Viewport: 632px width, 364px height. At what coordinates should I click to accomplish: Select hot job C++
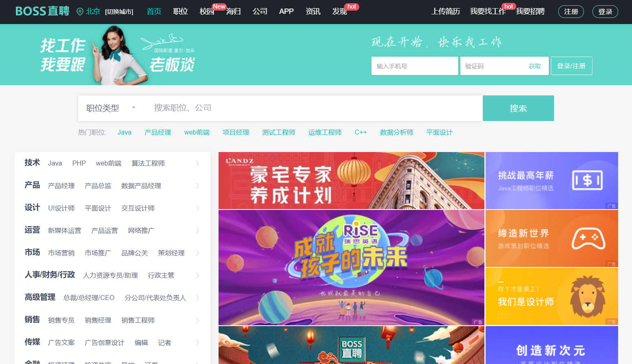361,132
